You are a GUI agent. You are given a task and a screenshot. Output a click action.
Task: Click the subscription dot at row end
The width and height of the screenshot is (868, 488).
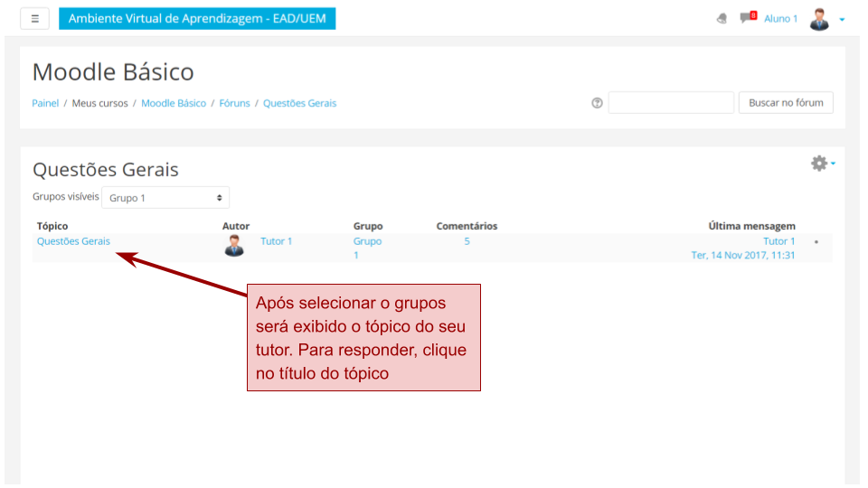click(816, 242)
